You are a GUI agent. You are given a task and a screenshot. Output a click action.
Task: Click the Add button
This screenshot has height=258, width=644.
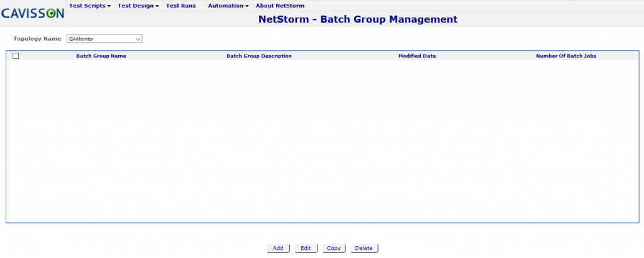(278, 248)
